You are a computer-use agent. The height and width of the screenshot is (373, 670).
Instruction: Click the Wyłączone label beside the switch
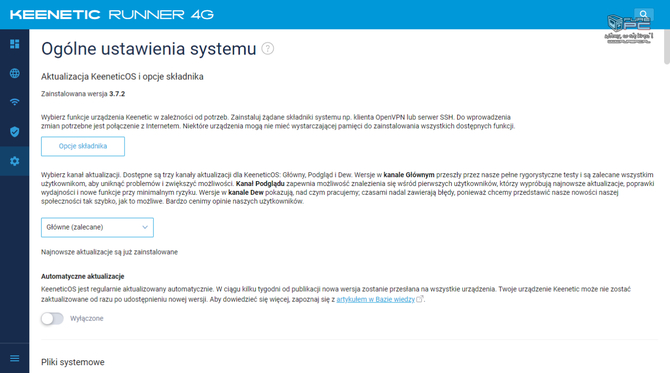tap(87, 318)
